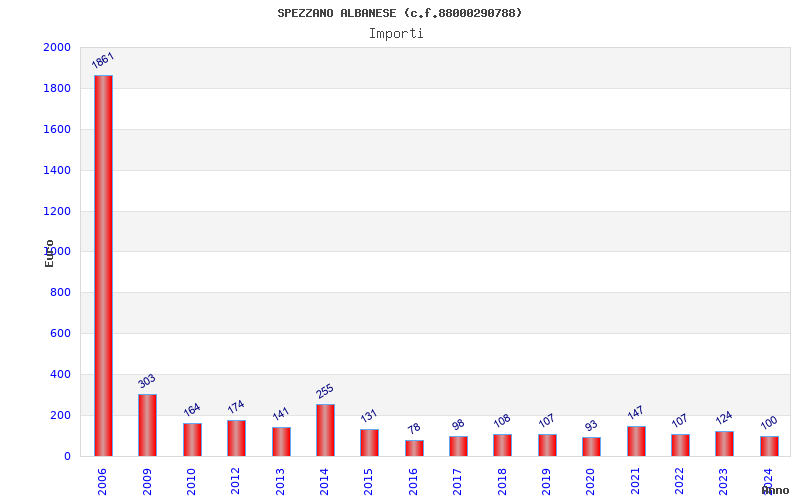Viewport: 800px width, 500px height.
Task: Click the 2023 bar valued 124
Action: 725,443
